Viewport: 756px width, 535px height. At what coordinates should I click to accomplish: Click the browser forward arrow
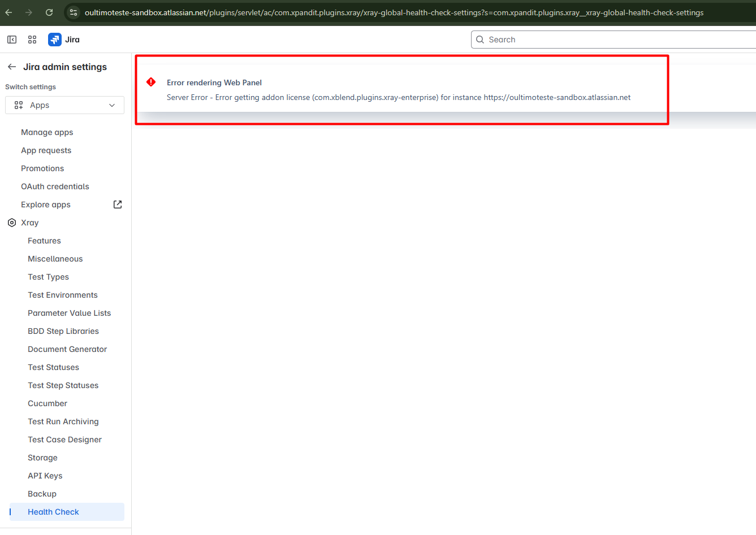[x=29, y=12]
